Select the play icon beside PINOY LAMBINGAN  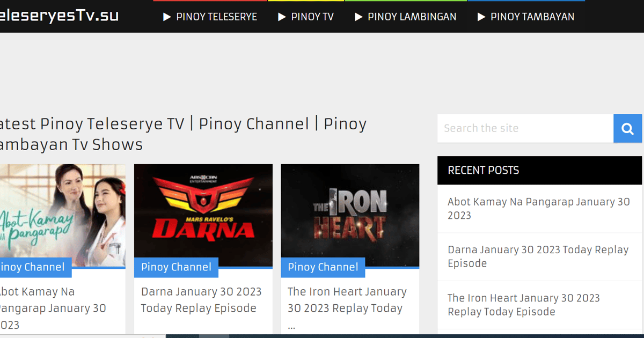pyautogui.click(x=358, y=17)
